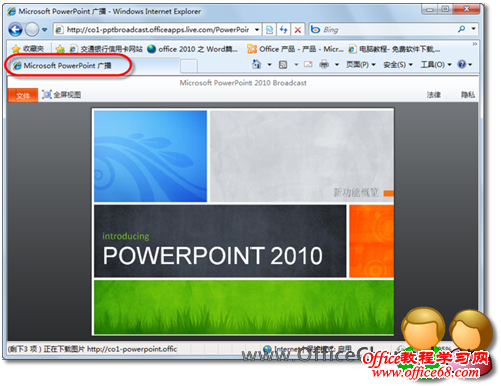501x387 pixels.
Task: Stop loading with the red X icon
Action: 298,30
